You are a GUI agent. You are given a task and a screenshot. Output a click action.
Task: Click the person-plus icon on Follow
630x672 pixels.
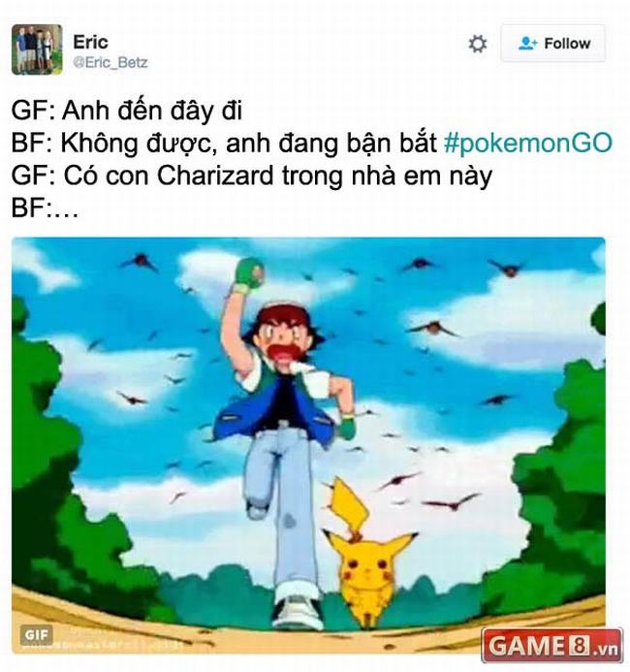pos(527,44)
